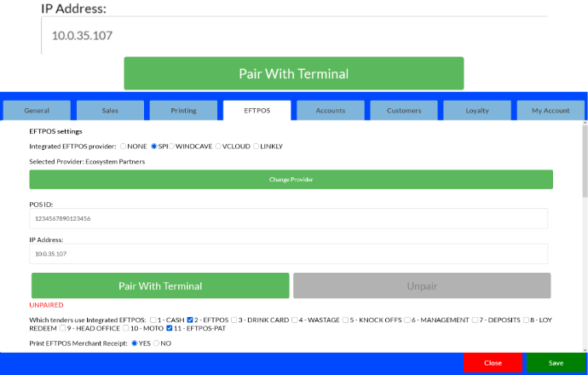Choose the WINDCAVE provider radio option

tap(171, 147)
